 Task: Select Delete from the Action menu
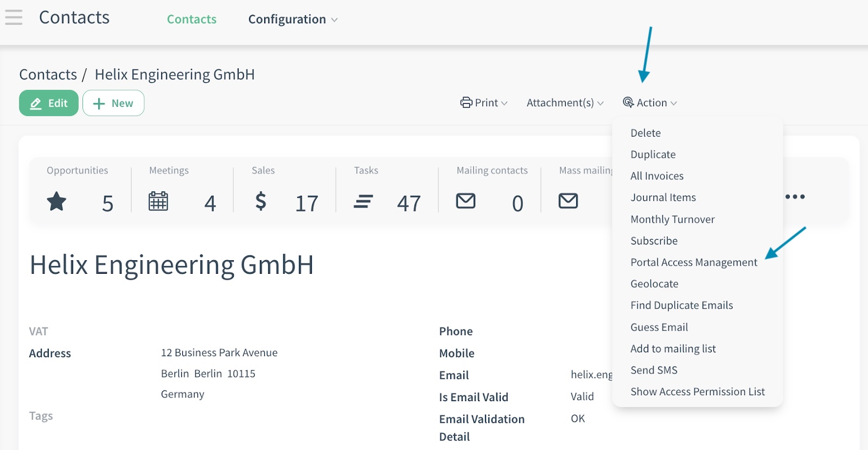click(x=645, y=133)
